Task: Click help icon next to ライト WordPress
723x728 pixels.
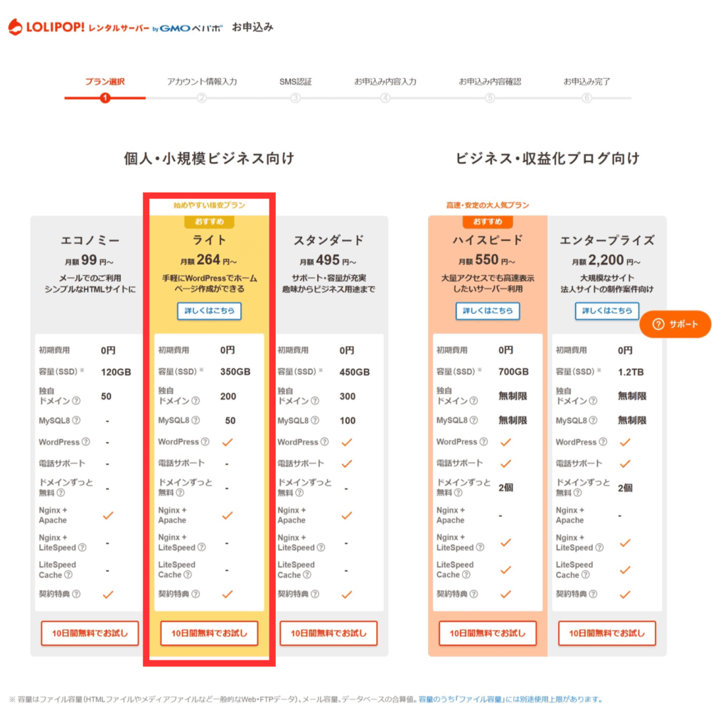Action: tap(205, 442)
